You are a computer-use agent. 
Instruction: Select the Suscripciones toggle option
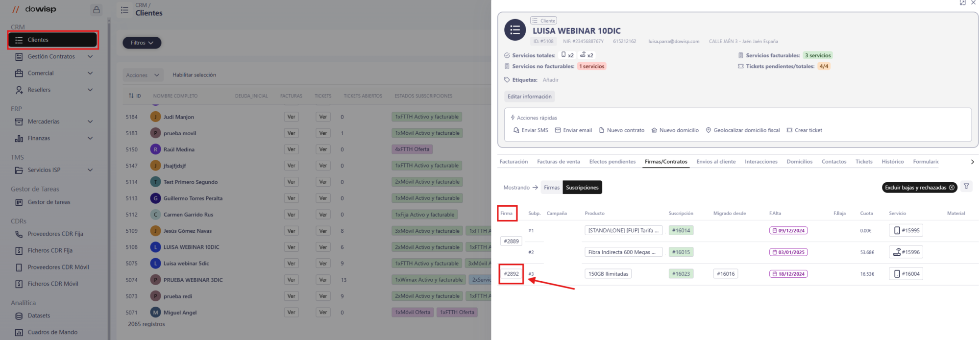582,188
